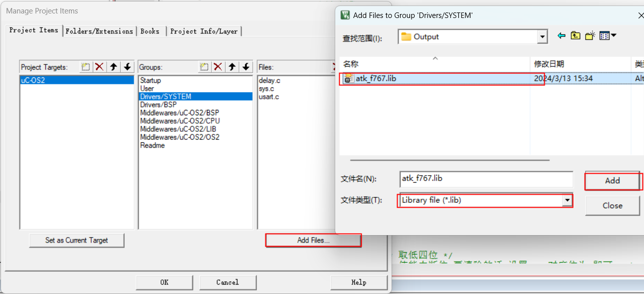This screenshot has width=644, height=294.
Task: Click Add to add atk_f767.lib
Action: (x=612, y=181)
